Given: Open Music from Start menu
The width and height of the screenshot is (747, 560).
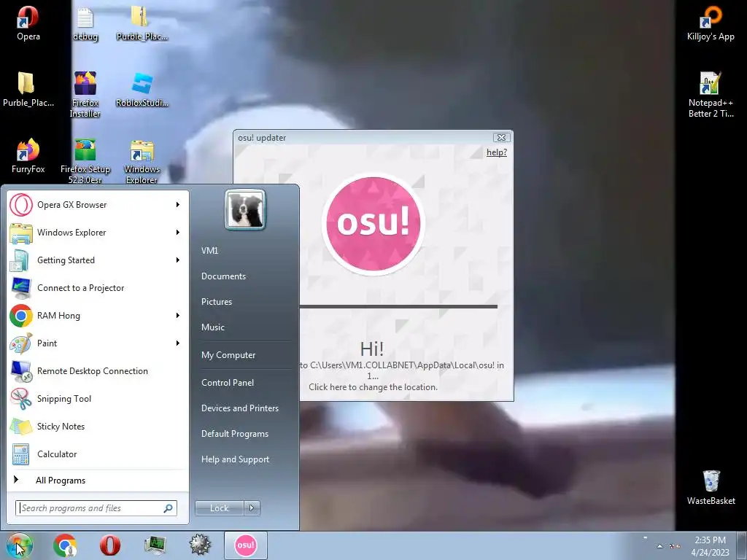Looking at the screenshot, I should (x=212, y=327).
